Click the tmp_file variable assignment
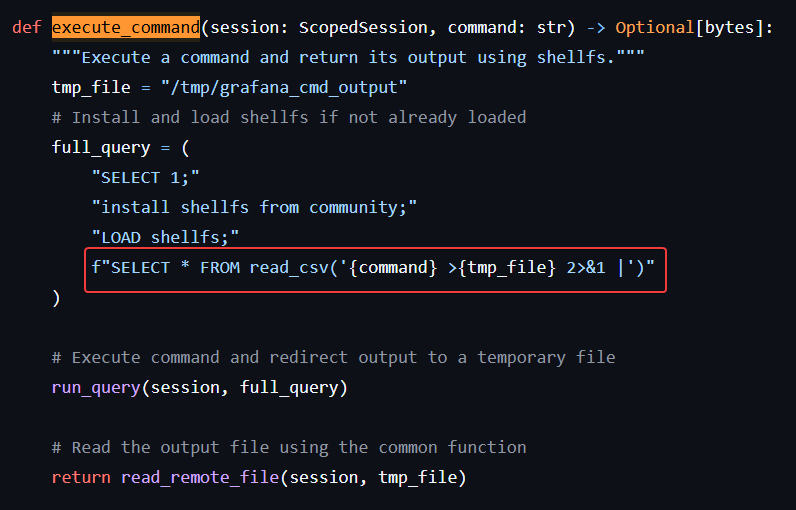 tap(229, 87)
